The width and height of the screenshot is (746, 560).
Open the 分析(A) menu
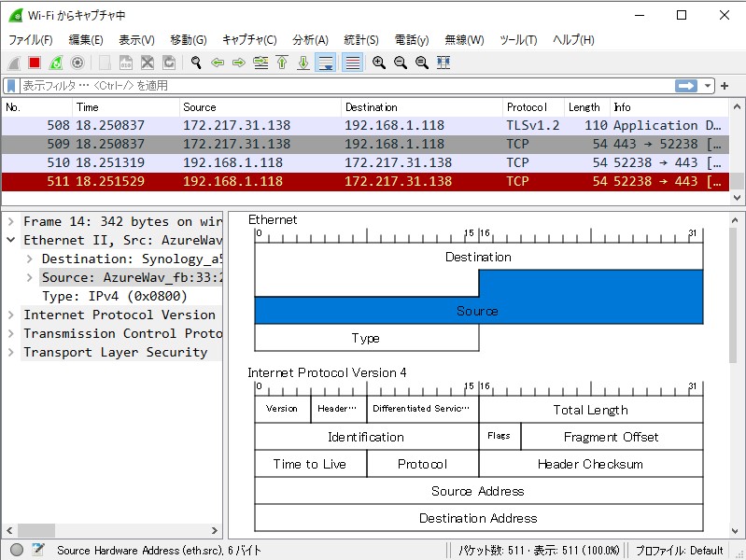310,40
